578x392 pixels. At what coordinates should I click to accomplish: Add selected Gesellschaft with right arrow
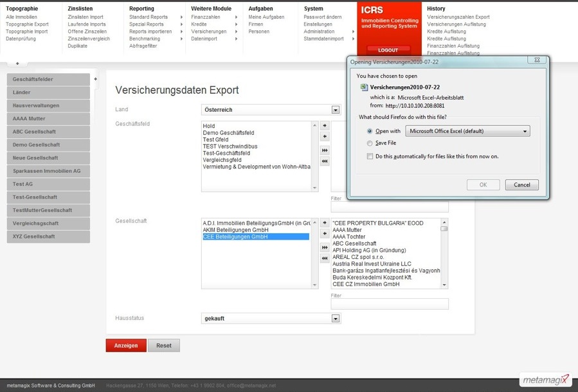click(x=325, y=222)
